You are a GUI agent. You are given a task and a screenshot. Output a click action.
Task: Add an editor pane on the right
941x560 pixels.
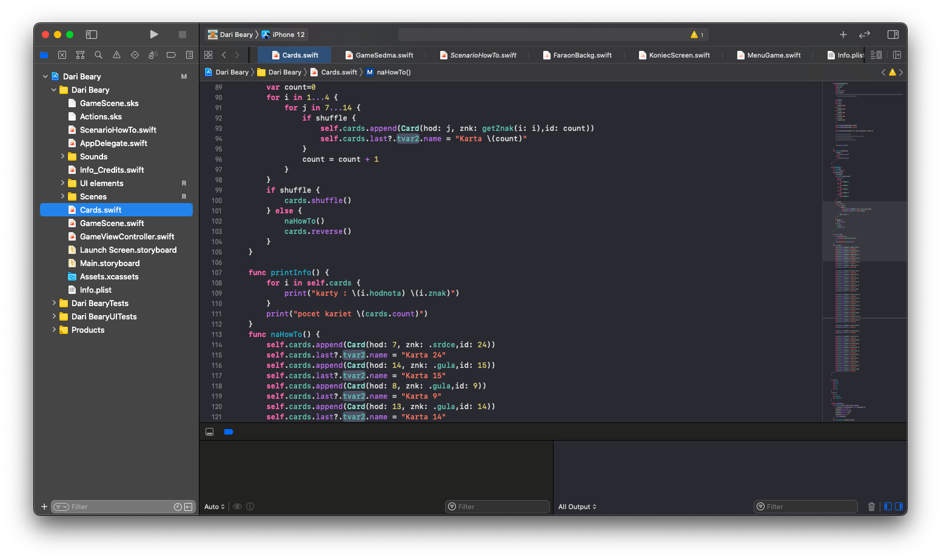point(897,55)
